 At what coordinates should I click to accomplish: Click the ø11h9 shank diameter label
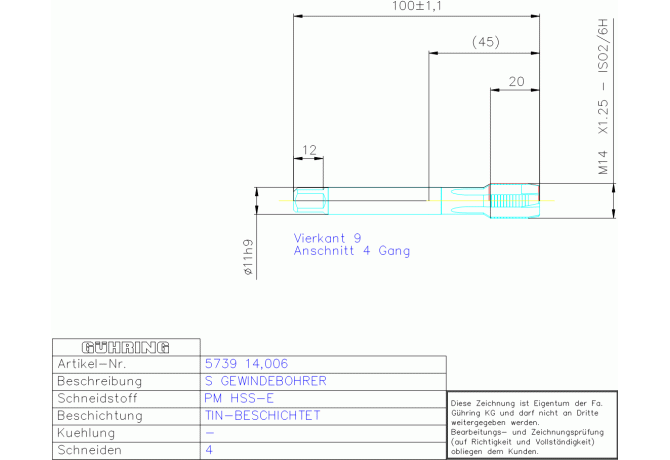point(248,257)
